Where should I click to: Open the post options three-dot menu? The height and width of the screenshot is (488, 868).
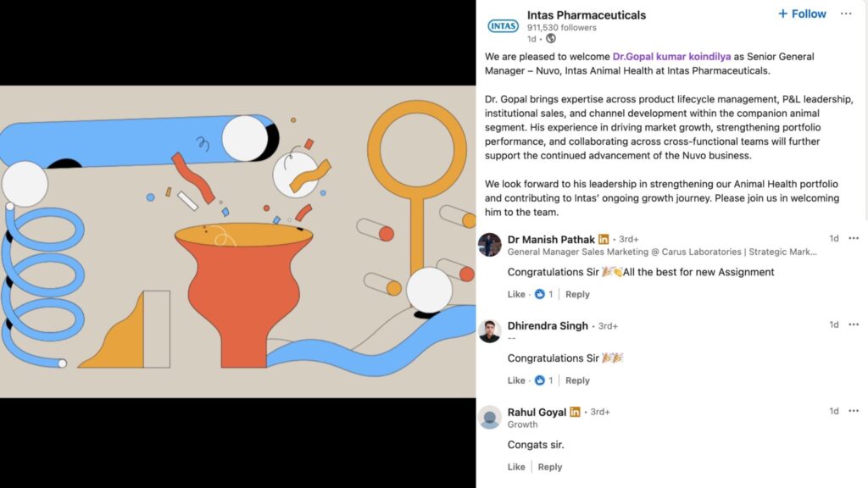[846, 14]
